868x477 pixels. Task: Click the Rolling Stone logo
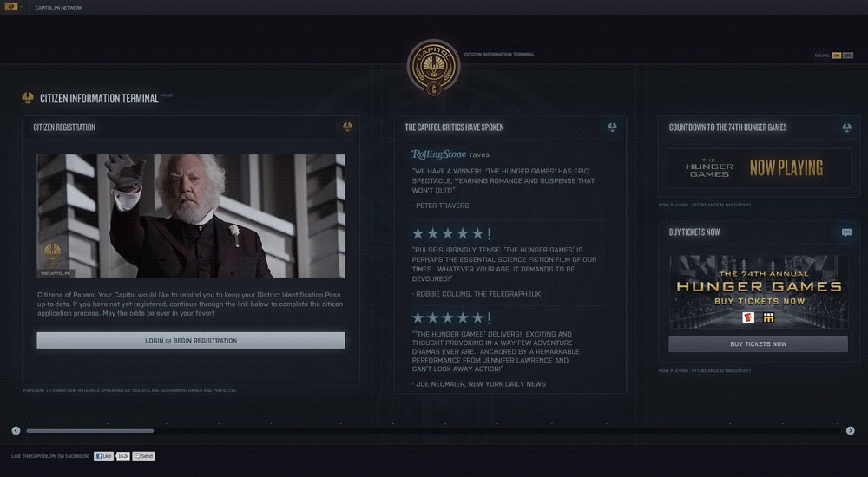coord(438,154)
